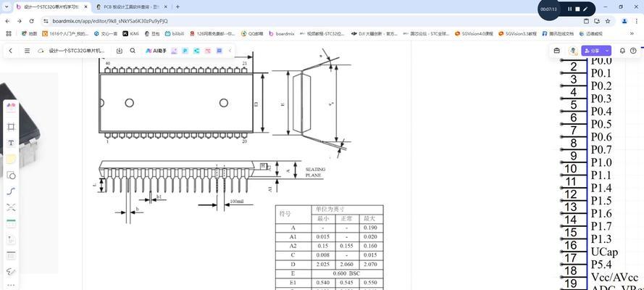Select the Text tool in left toolbar
The image size is (644, 290).
(x=11, y=143)
